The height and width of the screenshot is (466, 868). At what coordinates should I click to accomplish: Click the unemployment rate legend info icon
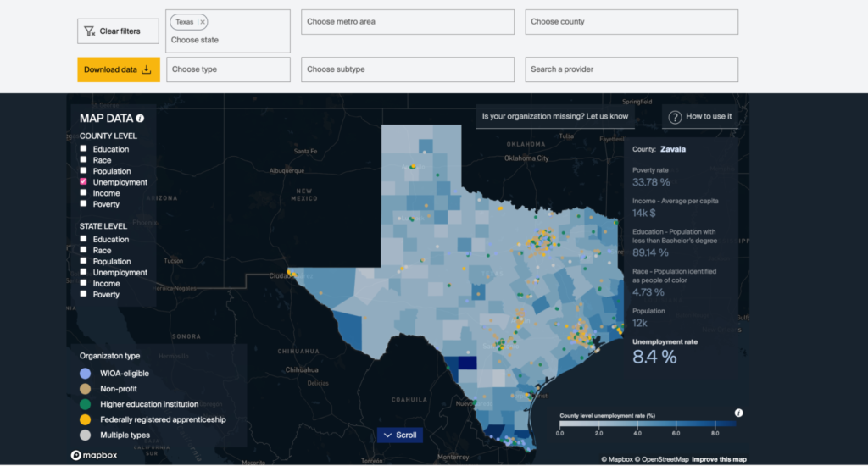(738, 413)
